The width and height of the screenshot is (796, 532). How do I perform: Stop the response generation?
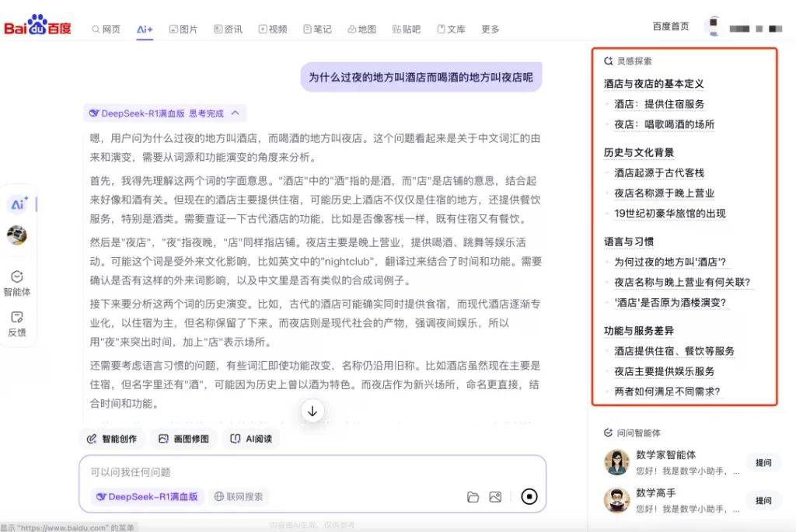pyautogui.click(x=529, y=496)
